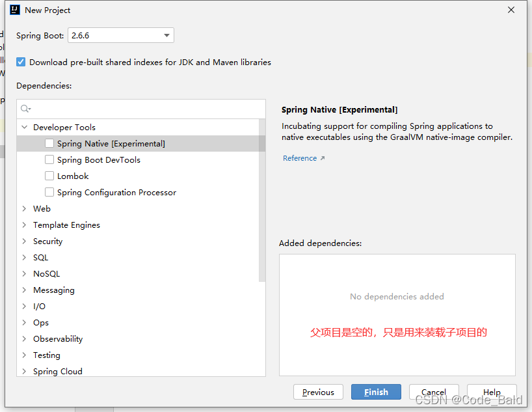The image size is (532, 412).
Task: Select the Spring Native [Experimental] row label
Action: (111, 144)
